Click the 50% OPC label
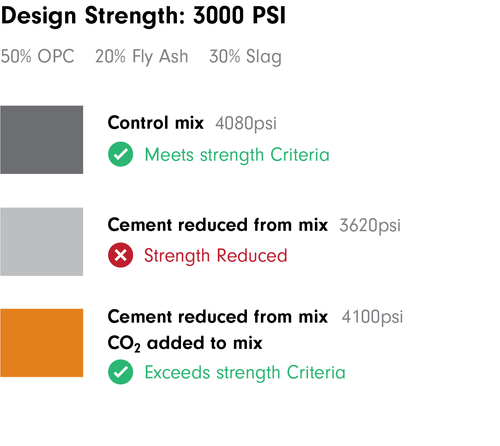The image size is (500, 446). [x=37, y=56]
